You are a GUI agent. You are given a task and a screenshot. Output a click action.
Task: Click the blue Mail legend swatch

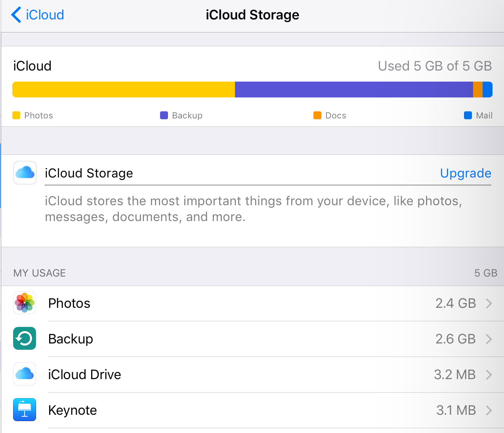tap(468, 115)
